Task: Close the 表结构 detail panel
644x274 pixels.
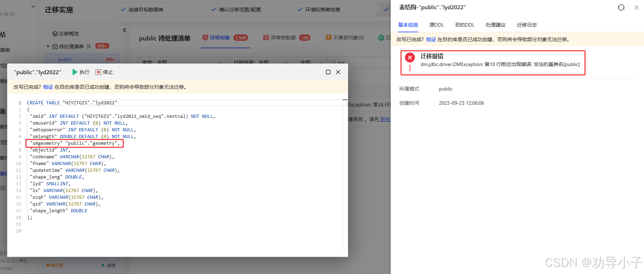Action: [637, 7]
